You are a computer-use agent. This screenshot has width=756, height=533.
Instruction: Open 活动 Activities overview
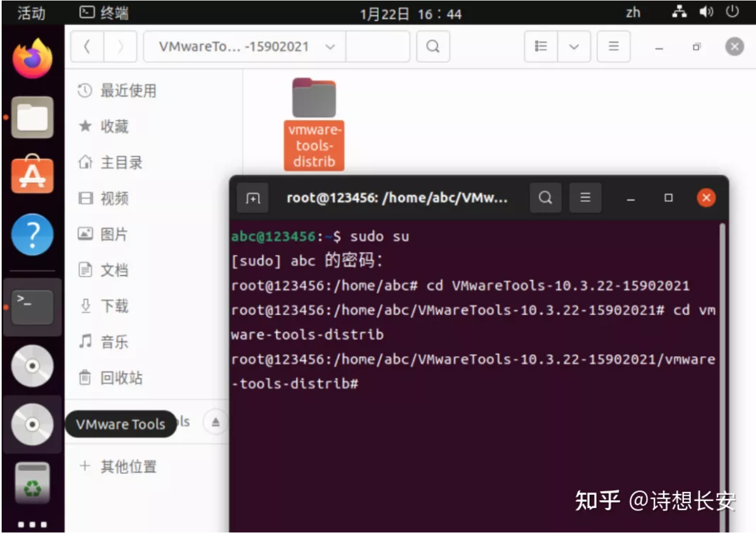point(31,13)
